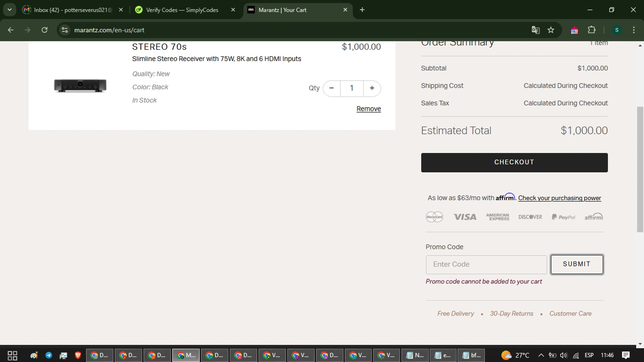Decrease quantity with the minus button
The image size is (644, 362).
[x=331, y=88]
